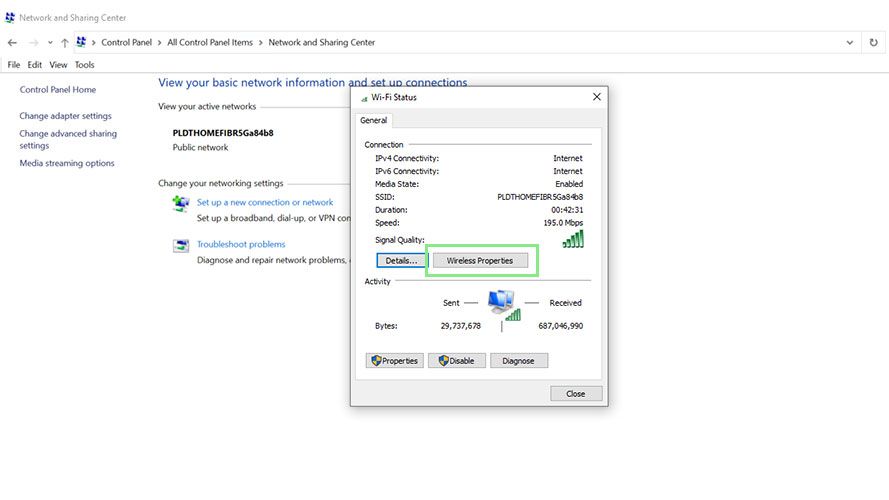
Task: Go up one level with the Up arrow
Action: 65,43
